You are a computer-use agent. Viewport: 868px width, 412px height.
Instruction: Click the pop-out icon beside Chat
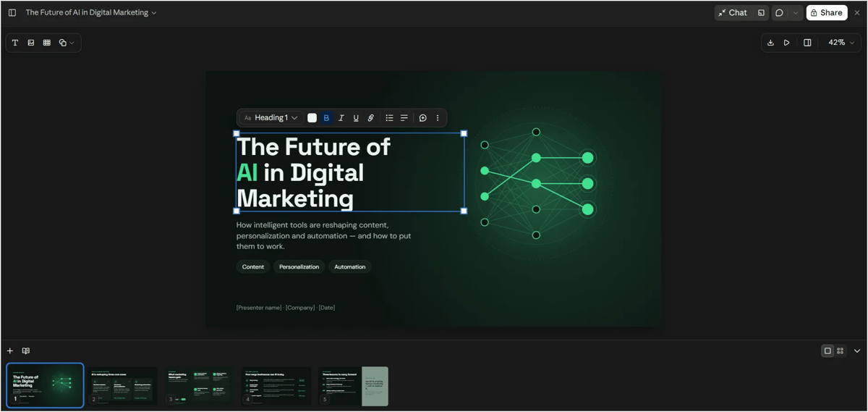click(761, 12)
